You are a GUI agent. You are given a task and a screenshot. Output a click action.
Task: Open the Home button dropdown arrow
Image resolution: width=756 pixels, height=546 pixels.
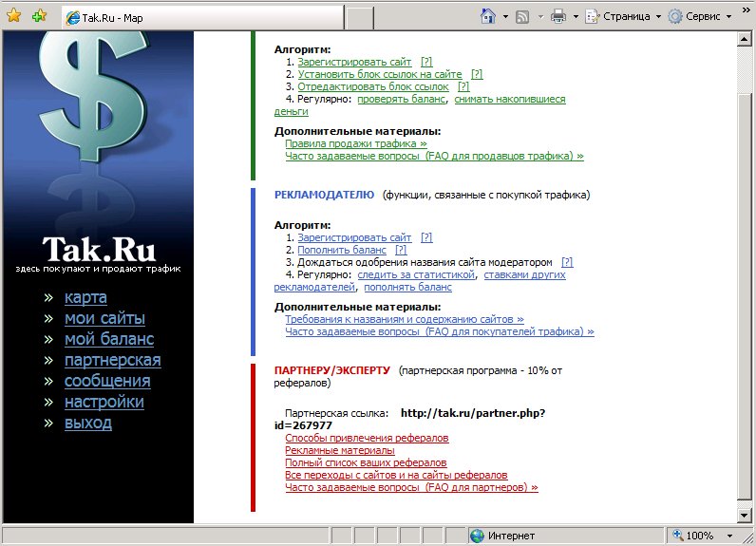[505, 17]
